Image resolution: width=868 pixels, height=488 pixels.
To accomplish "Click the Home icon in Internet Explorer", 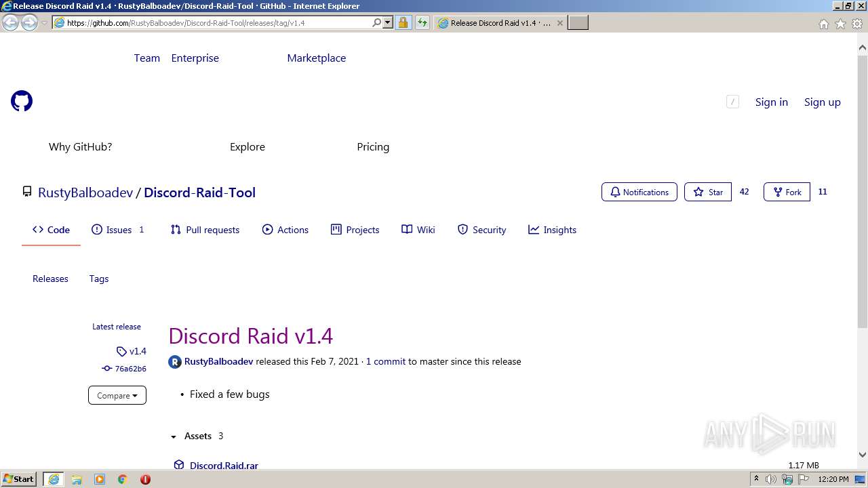I will pyautogui.click(x=823, y=24).
